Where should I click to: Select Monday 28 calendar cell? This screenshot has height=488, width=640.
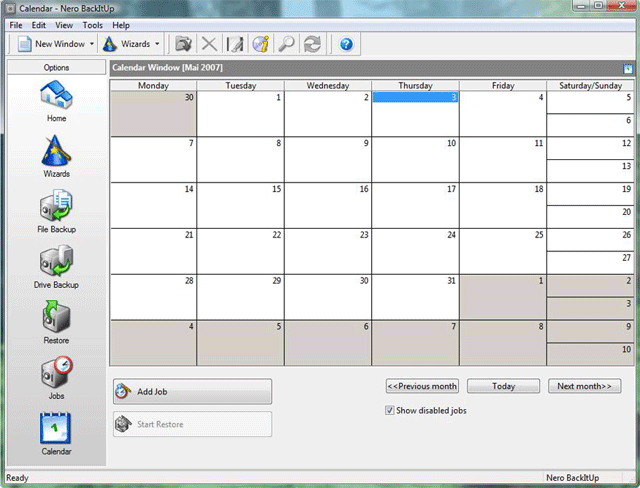click(x=153, y=297)
